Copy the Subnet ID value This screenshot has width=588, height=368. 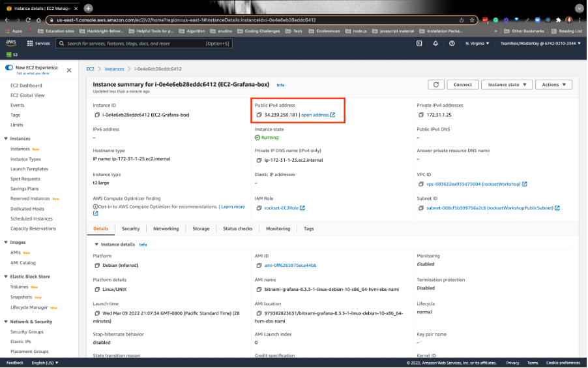421,208
